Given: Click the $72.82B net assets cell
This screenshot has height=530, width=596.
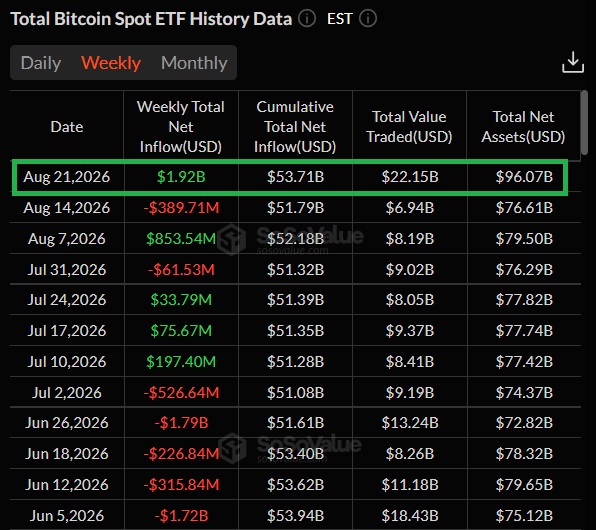Looking at the screenshot, I should click(x=524, y=422).
